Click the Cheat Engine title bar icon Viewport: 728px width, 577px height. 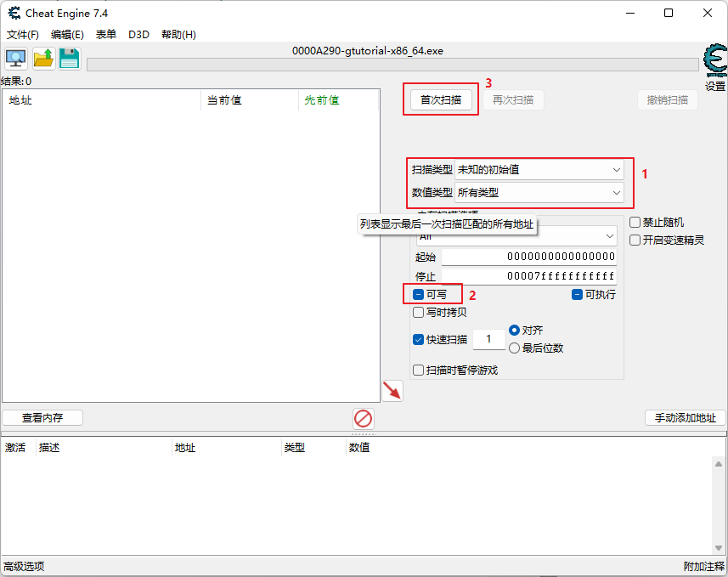(x=14, y=13)
